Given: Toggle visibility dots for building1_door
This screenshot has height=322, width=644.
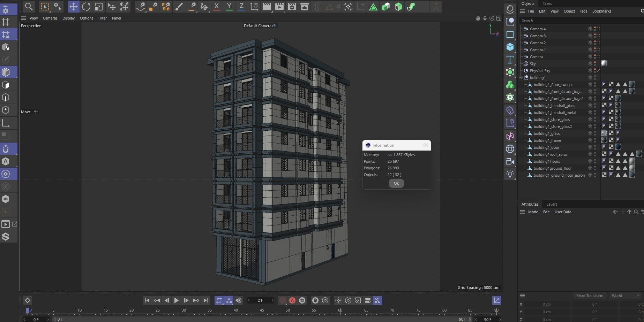Looking at the screenshot, I should tap(595, 147).
